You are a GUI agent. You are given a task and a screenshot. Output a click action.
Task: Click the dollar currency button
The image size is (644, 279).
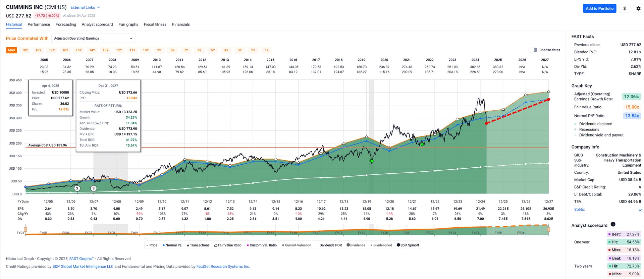click(624, 9)
